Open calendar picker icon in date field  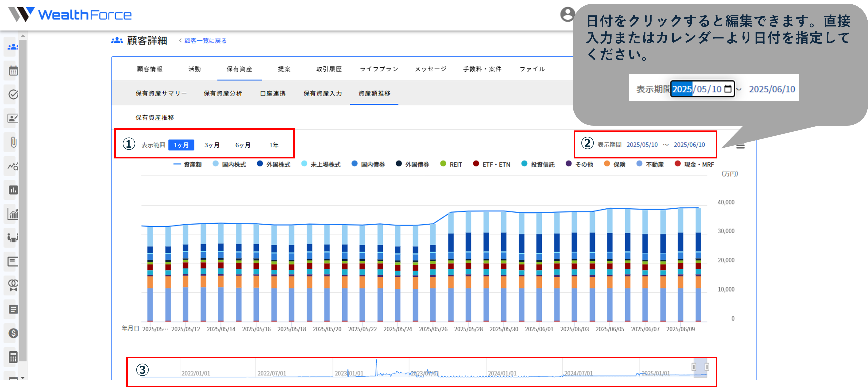[728, 89]
